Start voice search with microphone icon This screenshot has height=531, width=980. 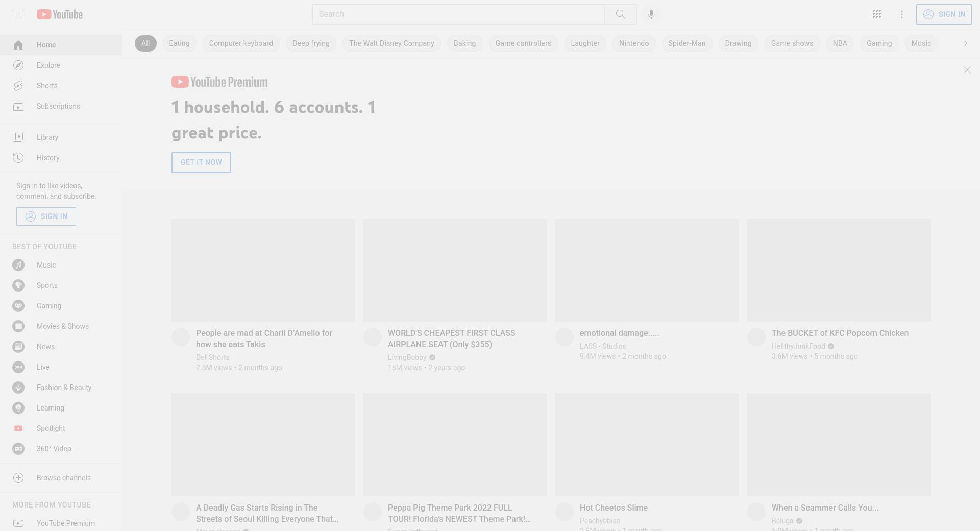651,14
